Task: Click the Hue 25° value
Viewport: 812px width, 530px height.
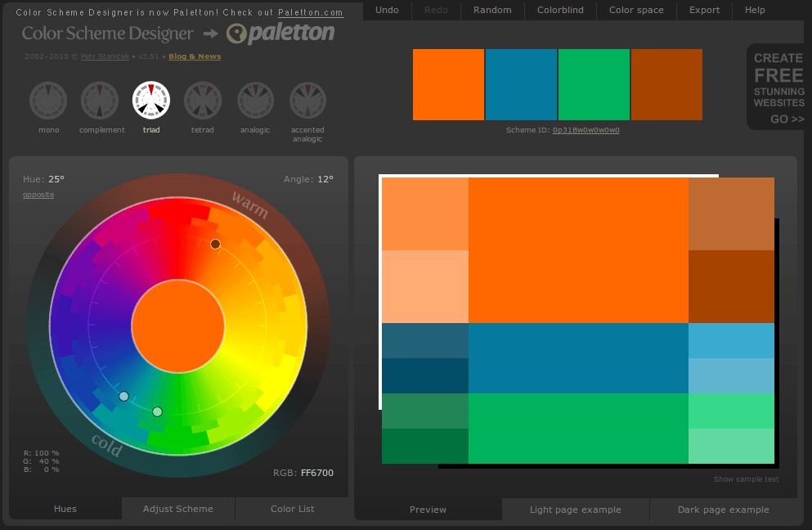Action: pyautogui.click(x=56, y=179)
